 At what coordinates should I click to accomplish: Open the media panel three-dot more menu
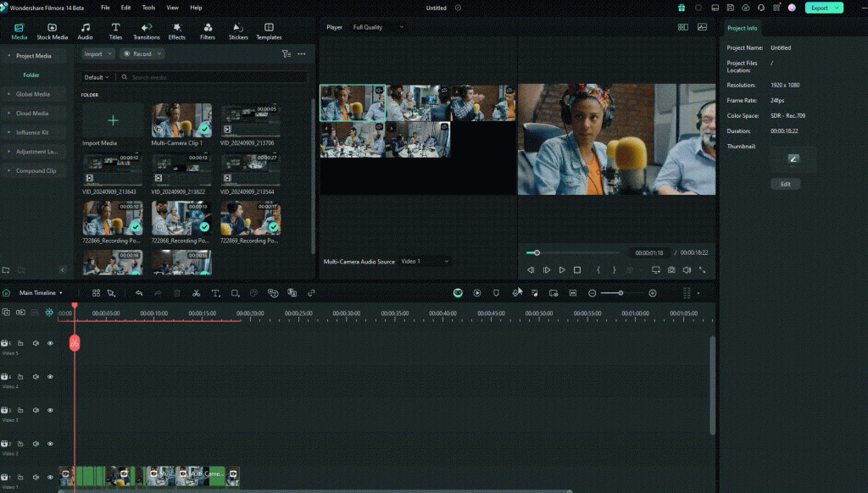302,53
